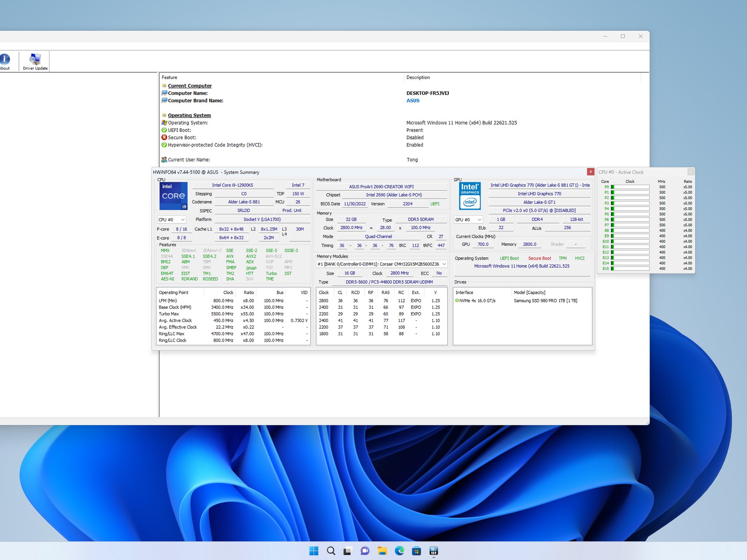Click the Avg. Active Clock row
747x560 pixels.
233,320
